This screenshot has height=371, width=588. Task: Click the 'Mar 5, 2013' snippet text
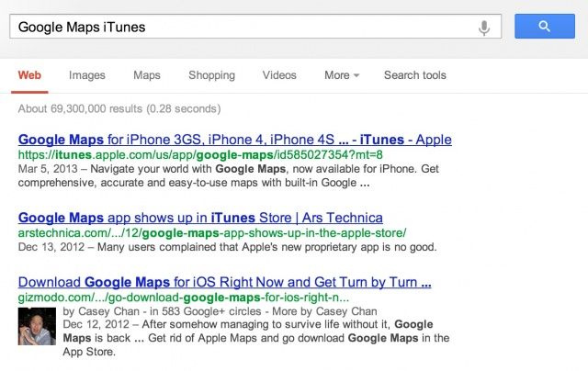pos(48,169)
